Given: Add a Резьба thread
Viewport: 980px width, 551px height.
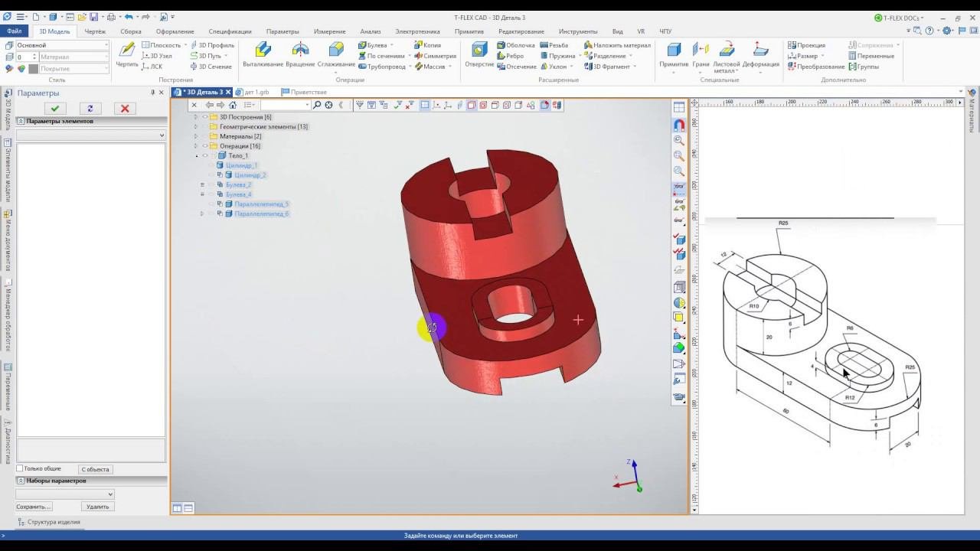Looking at the screenshot, I should pos(553,45).
